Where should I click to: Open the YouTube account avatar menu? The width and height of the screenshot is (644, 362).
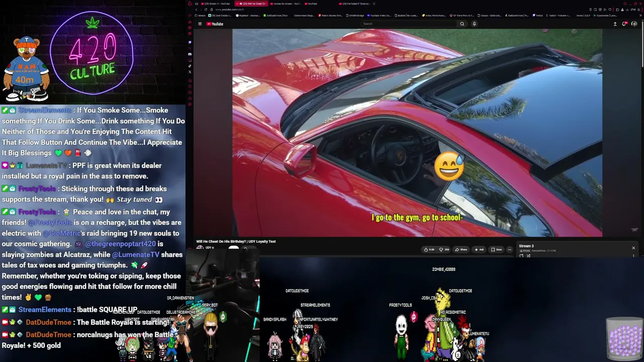(634, 24)
